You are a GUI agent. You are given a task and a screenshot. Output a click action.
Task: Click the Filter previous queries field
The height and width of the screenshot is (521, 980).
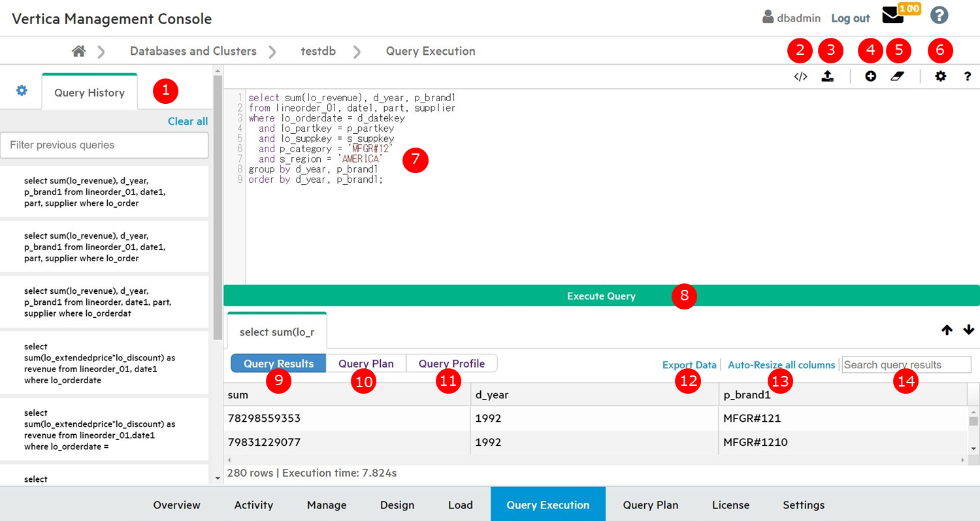105,145
